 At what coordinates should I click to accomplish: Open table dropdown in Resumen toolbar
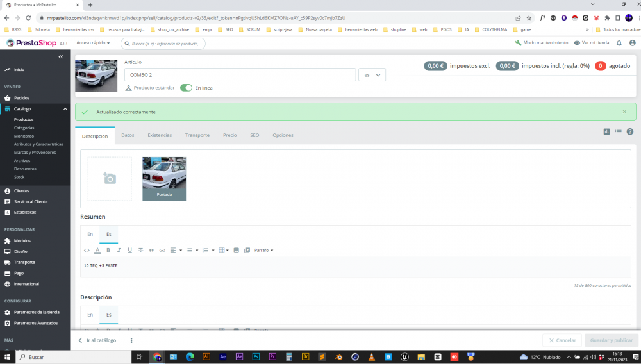click(224, 250)
